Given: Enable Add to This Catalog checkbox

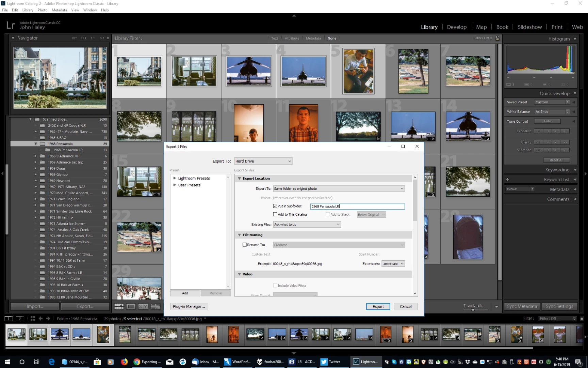Looking at the screenshot, I should tap(275, 214).
